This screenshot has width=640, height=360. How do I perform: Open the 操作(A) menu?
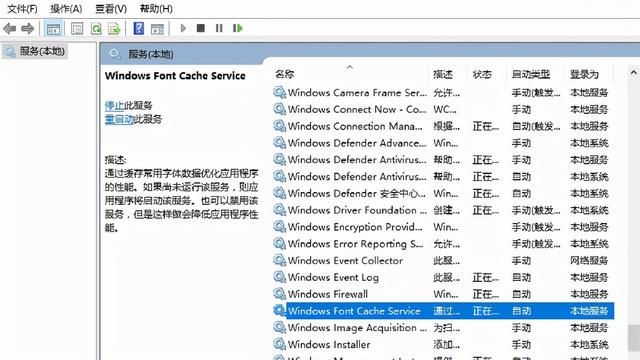(x=66, y=9)
